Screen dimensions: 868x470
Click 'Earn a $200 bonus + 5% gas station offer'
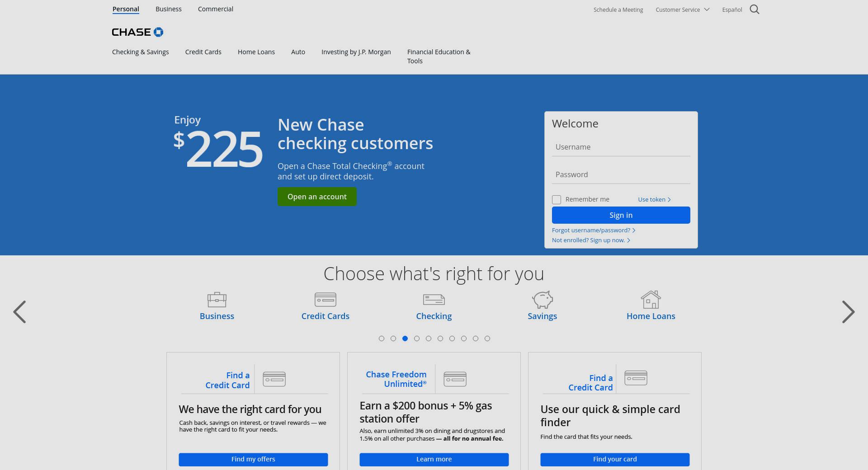(426, 412)
